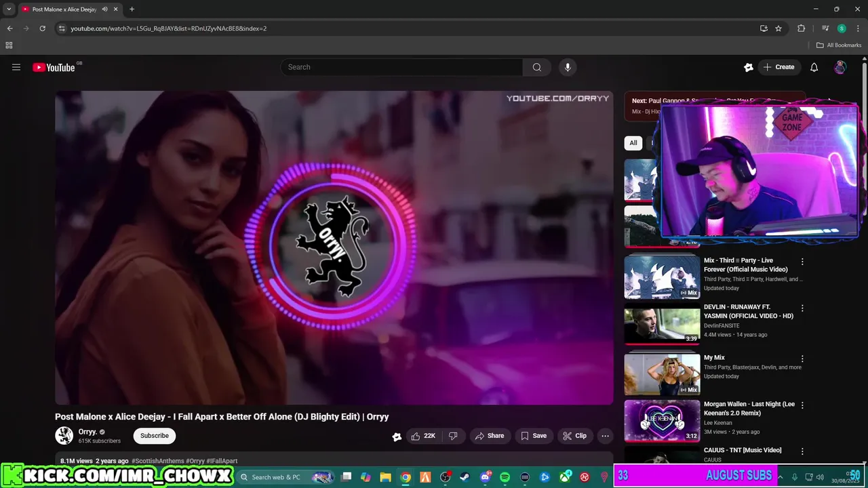Open All Bookmarks folder
This screenshot has width=868, height=488.
point(839,45)
